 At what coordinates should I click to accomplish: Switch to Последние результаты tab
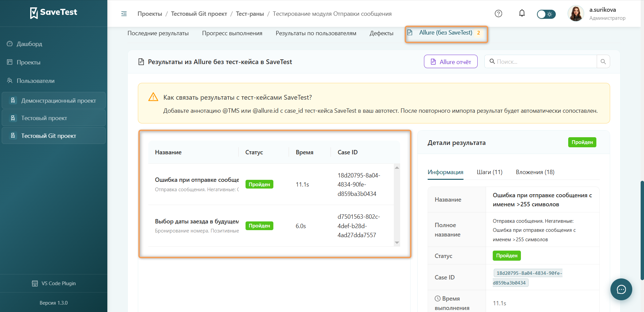click(158, 33)
